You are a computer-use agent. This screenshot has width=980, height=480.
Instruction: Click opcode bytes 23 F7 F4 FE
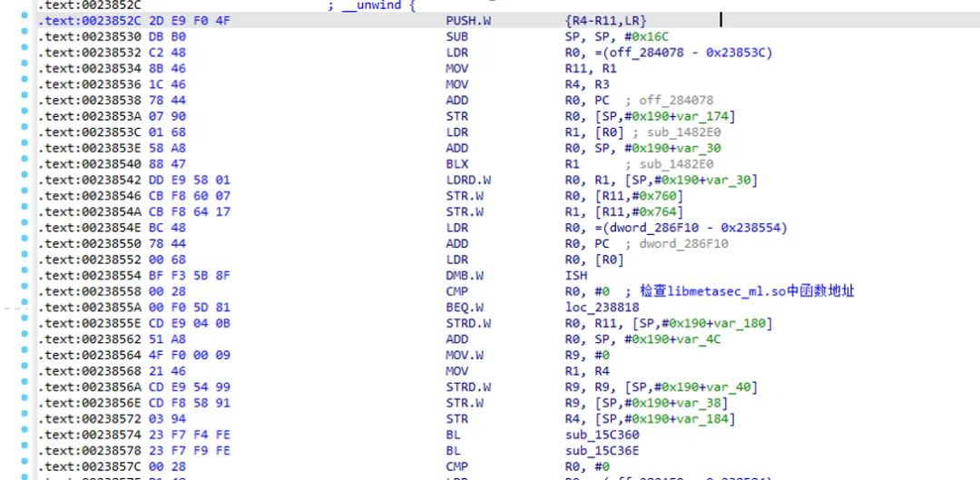[190, 435]
